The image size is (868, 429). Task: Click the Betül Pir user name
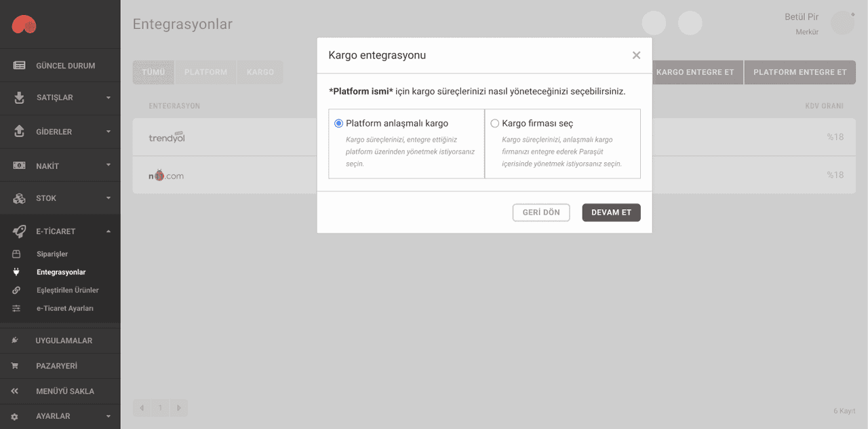(802, 17)
